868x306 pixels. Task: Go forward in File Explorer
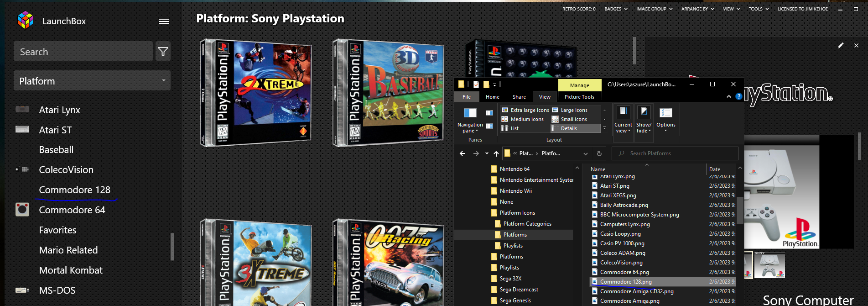pos(476,153)
